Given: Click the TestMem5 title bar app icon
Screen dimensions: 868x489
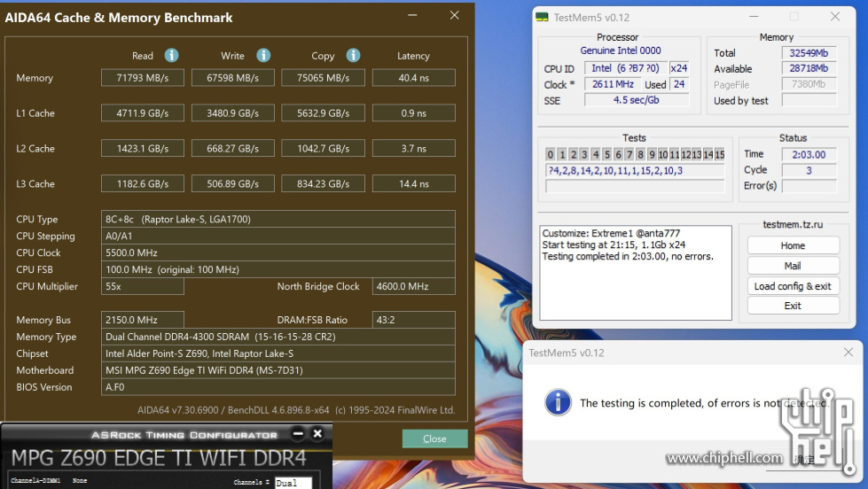Looking at the screenshot, I should pyautogui.click(x=542, y=17).
